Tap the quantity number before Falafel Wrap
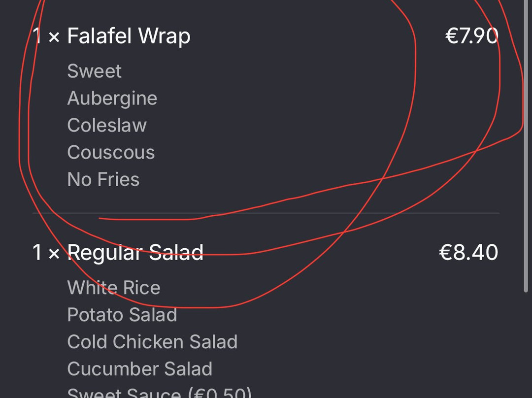 pos(37,36)
